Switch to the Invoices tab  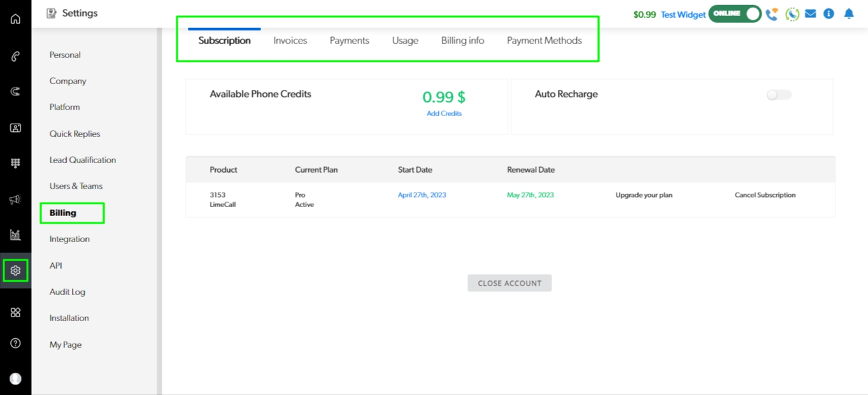point(290,40)
